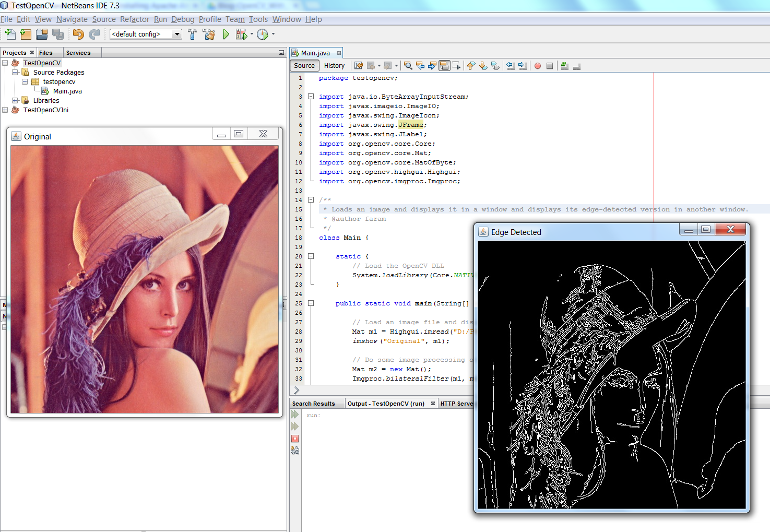The image size is (770, 532).
Task: Switch to the Services tab
Action: (x=78, y=52)
